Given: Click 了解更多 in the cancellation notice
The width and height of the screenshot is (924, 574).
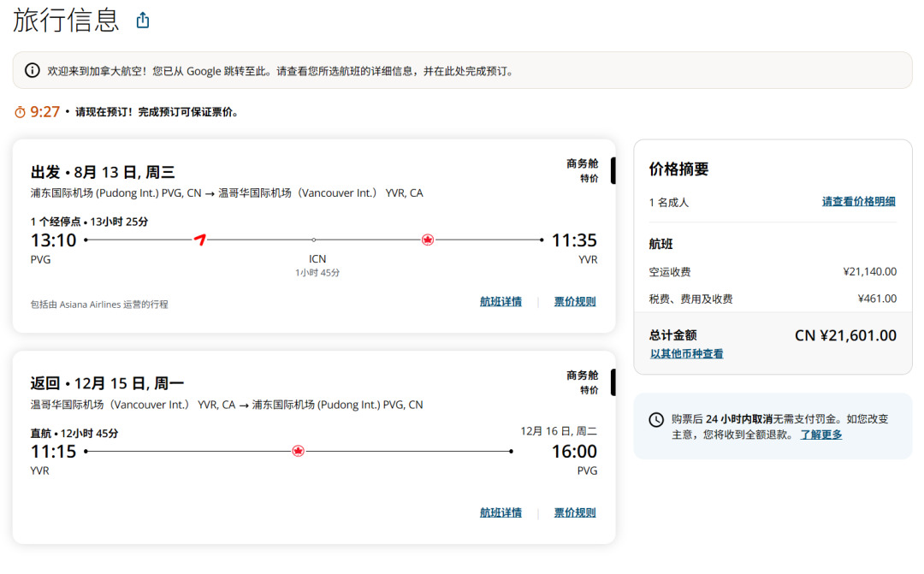Looking at the screenshot, I should pos(820,435).
